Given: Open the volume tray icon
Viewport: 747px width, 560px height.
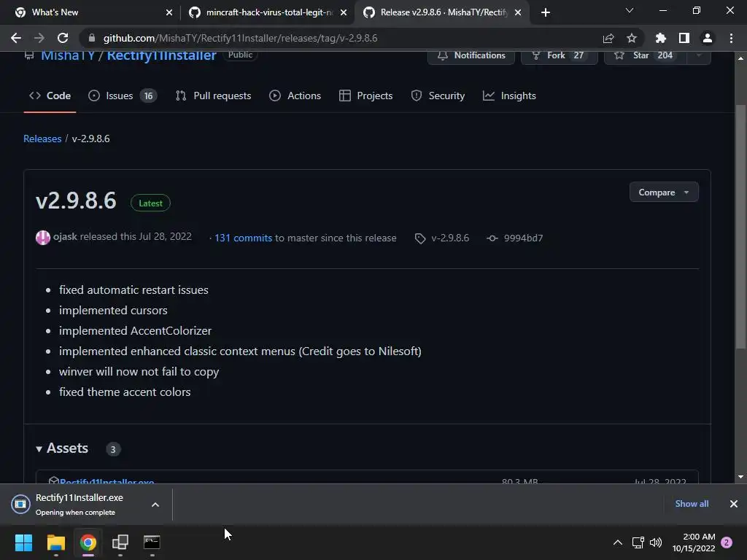Looking at the screenshot, I should [656, 542].
